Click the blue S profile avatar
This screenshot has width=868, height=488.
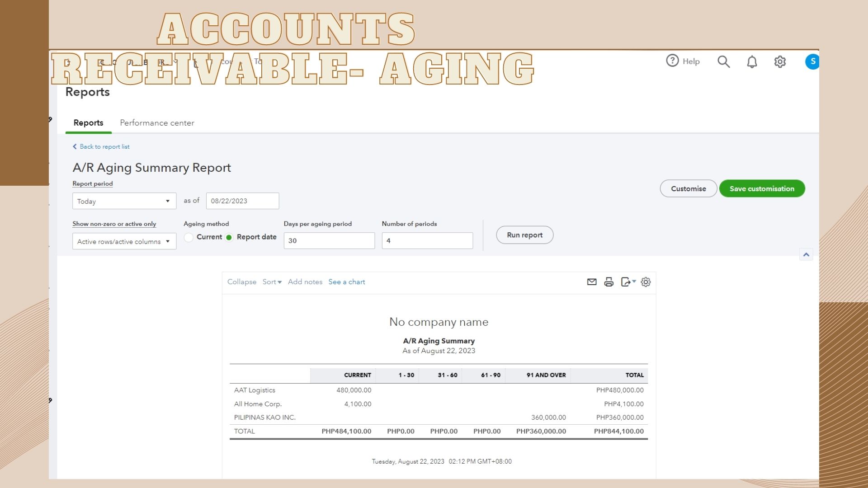coord(812,61)
